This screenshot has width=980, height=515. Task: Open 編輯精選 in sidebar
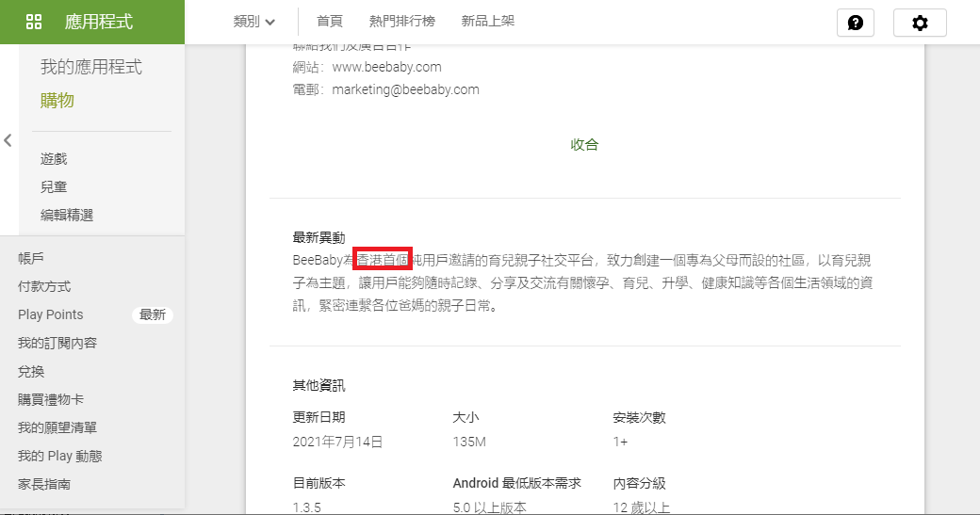(67, 216)
